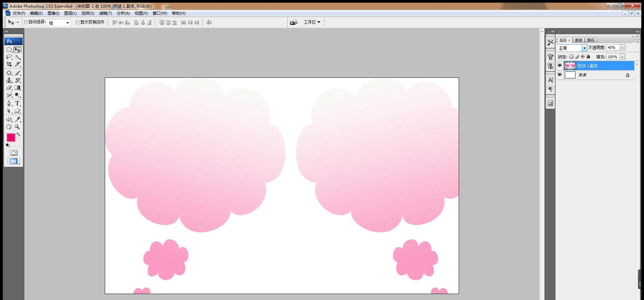The width and height of the screenshot is (644, 300).
Task: Select the Healing Brush tool
Action: 9,73
